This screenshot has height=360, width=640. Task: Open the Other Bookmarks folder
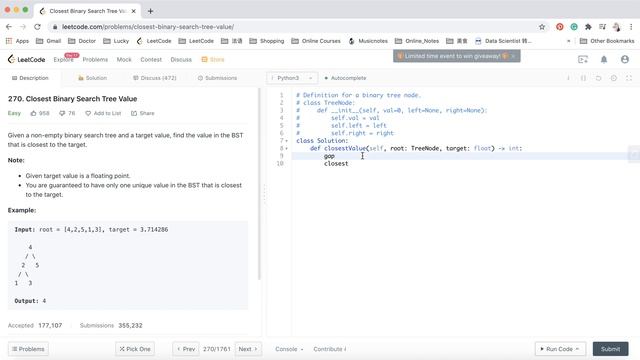pyautogui.click(x=607, y=41)
